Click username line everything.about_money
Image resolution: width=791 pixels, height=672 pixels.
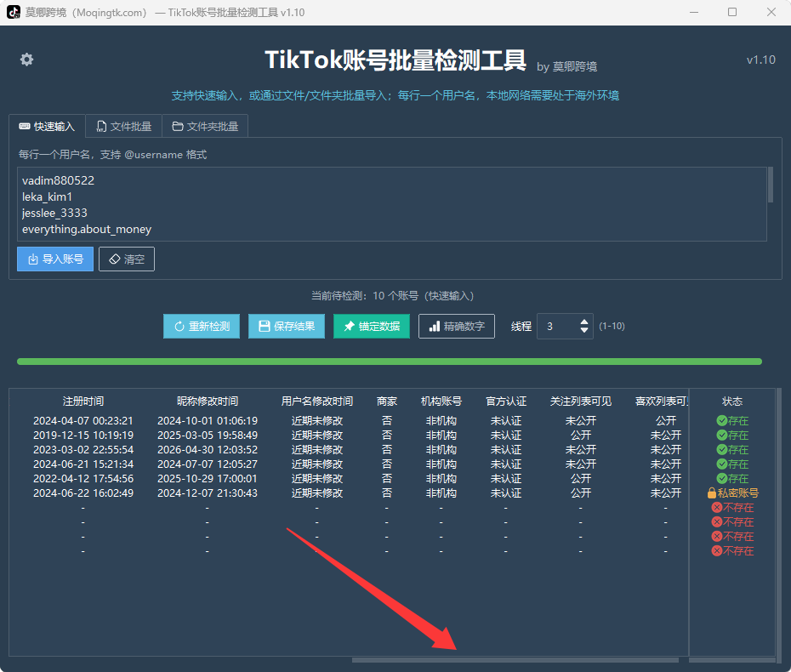87,230
